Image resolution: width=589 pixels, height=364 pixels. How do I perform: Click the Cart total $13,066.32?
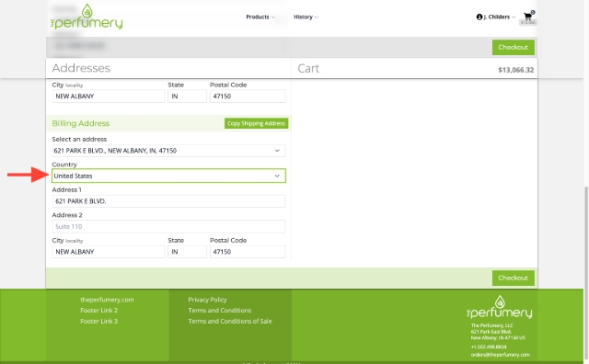tap(515, 70)
